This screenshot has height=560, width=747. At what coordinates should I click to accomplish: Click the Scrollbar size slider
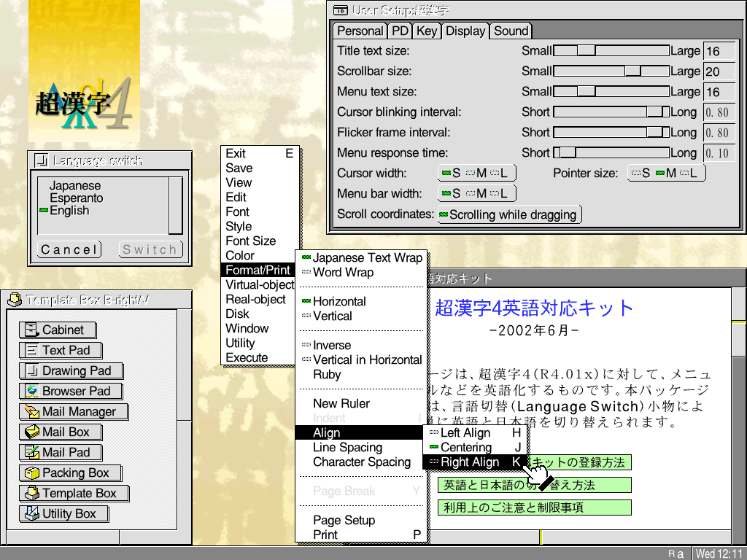tap(611, 71)
